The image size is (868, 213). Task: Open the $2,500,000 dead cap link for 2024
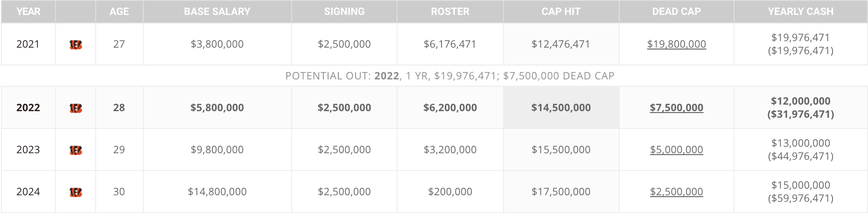(x=676, y=192)
